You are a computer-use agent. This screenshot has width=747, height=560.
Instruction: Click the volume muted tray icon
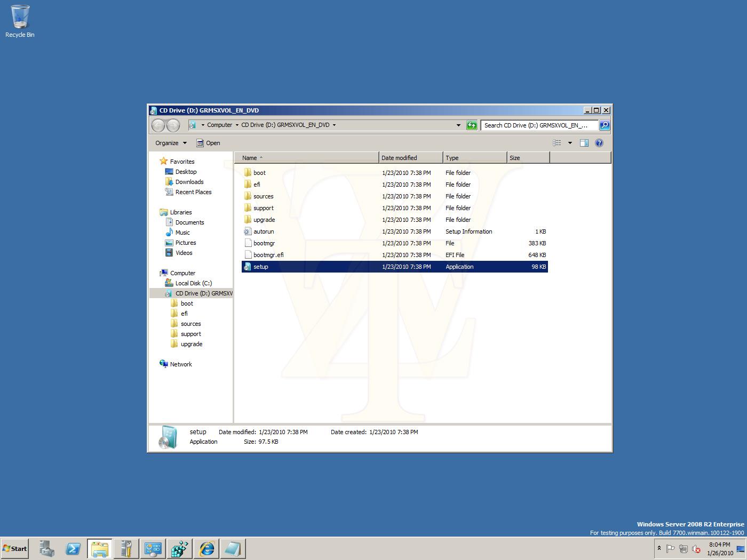point(696,549)
